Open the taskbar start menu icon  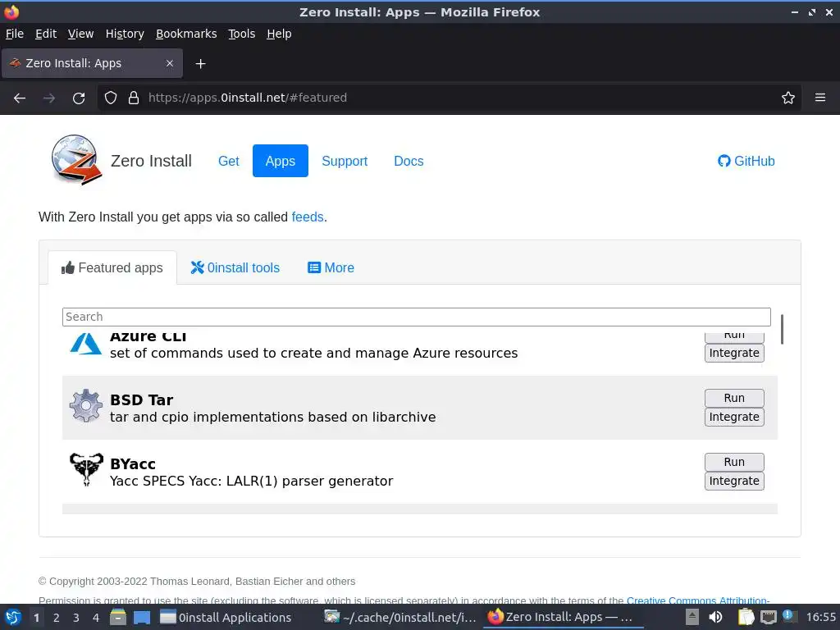[13, 617]
